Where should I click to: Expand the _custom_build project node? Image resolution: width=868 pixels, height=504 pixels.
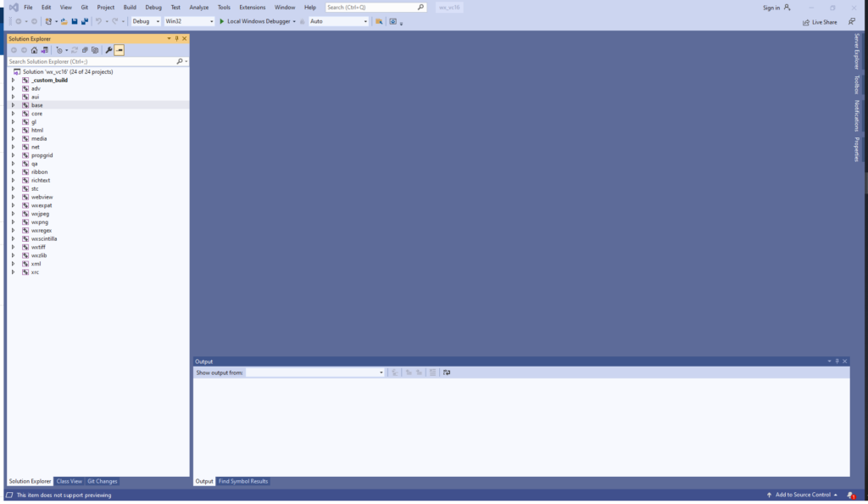point(14,81)
